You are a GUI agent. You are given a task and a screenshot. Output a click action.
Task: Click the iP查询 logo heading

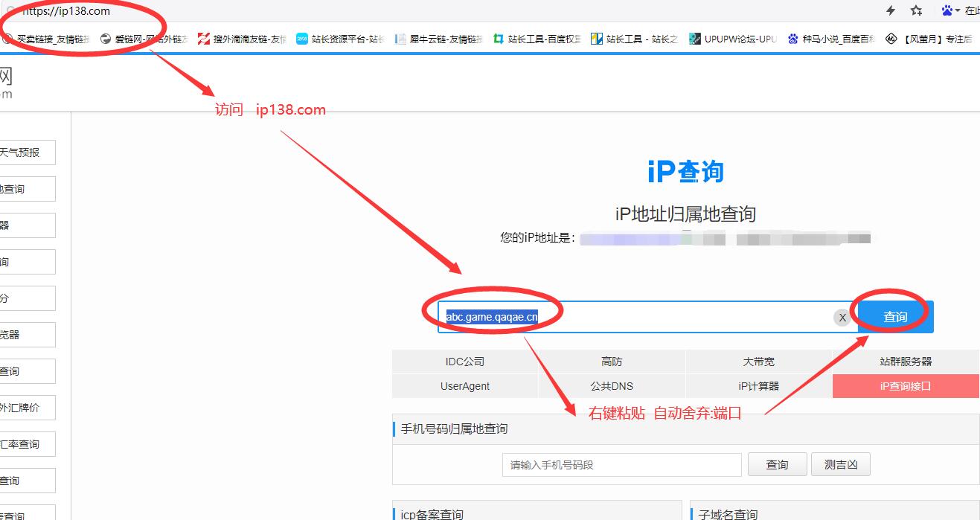tap(685, 171)
